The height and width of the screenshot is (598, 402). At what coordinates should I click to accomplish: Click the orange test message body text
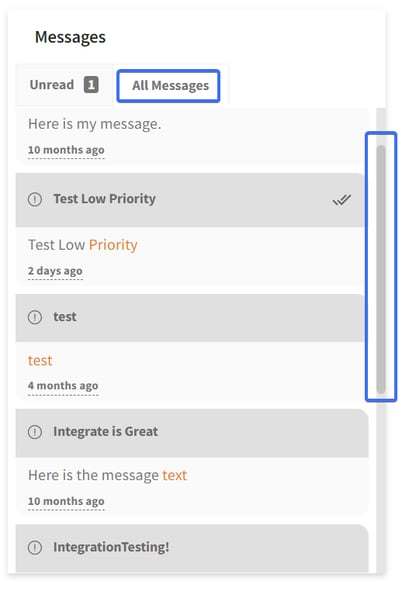click(x=40, y=360)
